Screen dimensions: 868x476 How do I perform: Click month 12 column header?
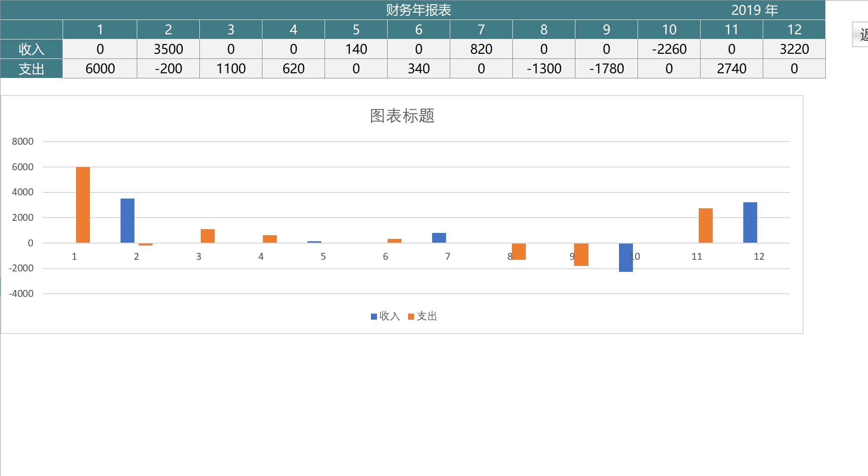(x=794, y=29)
